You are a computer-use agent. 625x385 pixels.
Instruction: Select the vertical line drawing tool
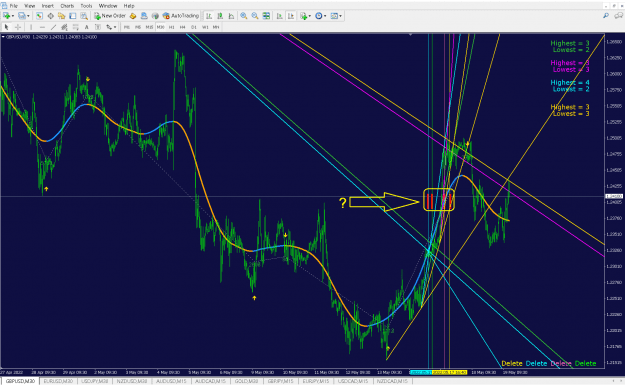[31, 27]
